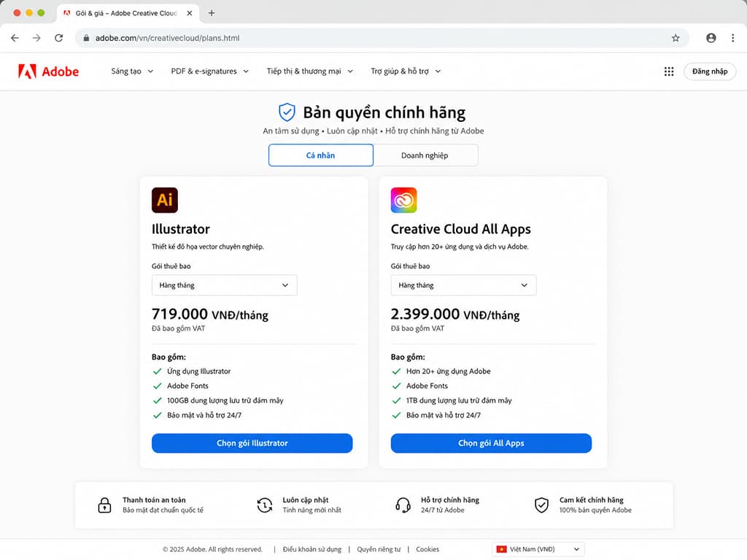Click the headset icon for Hỗ trợ chính hãng
This screenshot has width=747, height=560.
[403, 505]
